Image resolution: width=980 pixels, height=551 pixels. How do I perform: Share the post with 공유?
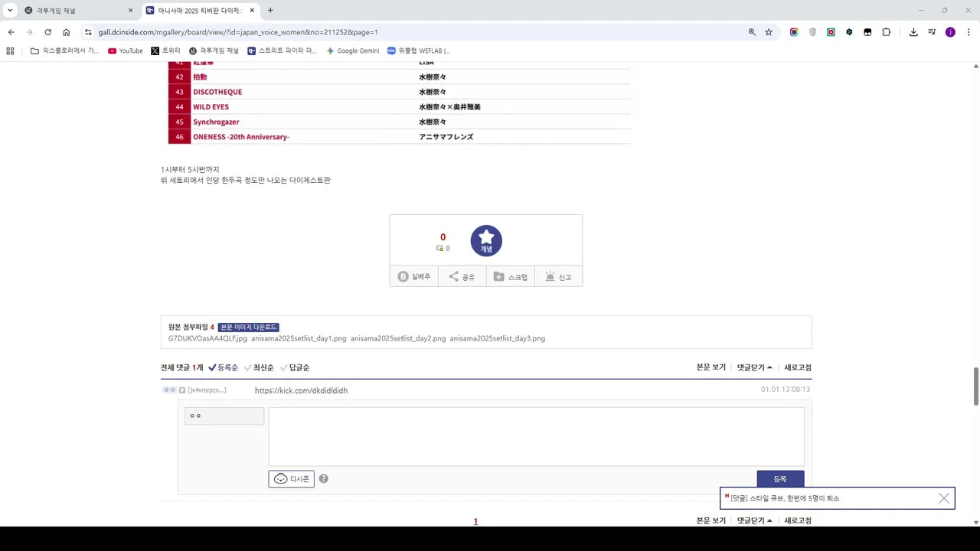coord(462,276)
